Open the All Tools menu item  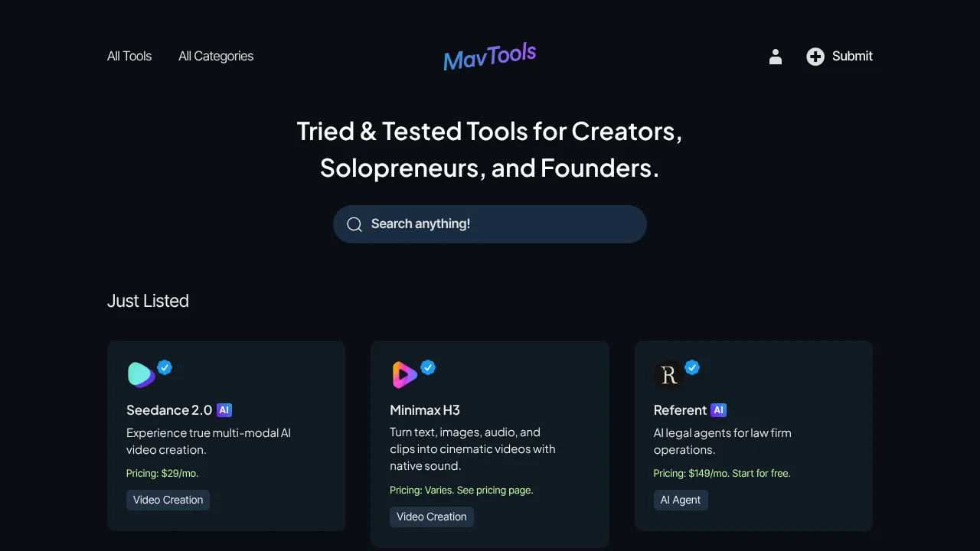coord(129,56)
